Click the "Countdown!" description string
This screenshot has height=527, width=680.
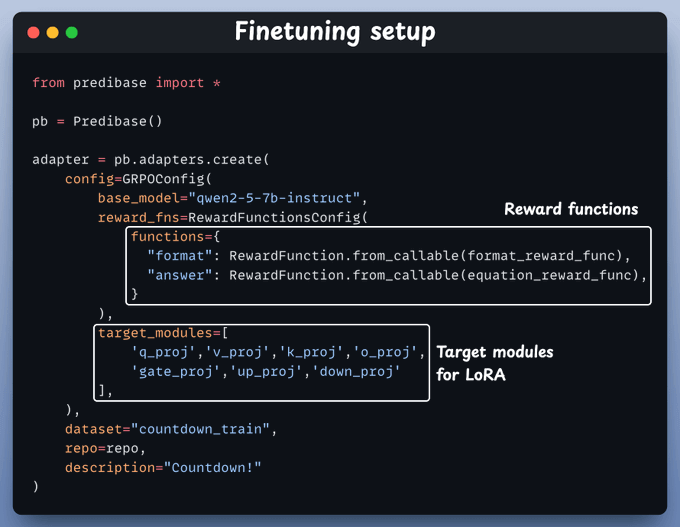point(212,468)
